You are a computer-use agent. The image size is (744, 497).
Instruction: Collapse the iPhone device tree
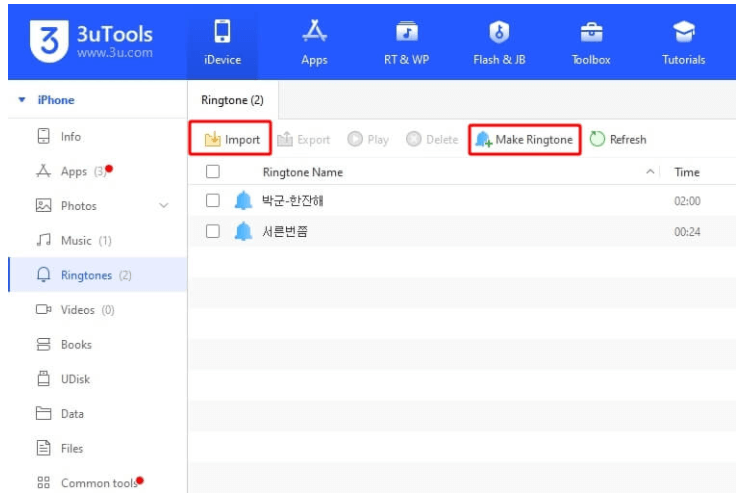(22, 100)
